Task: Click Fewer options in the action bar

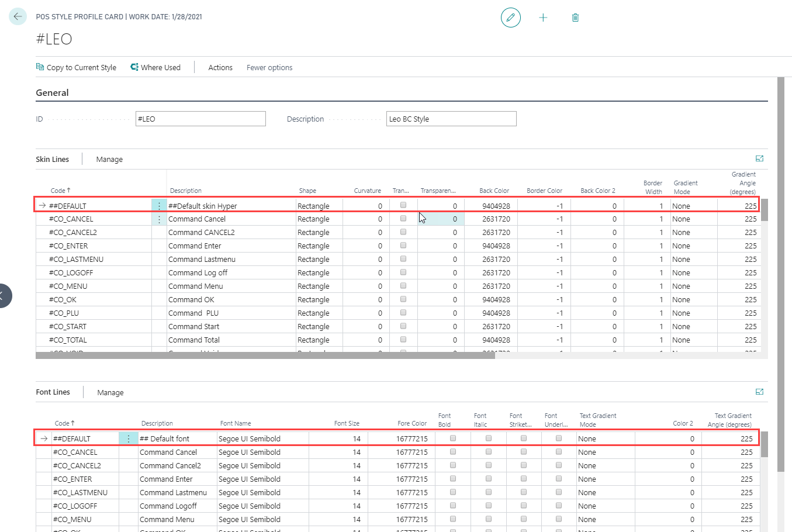Action: coord(269,67)
